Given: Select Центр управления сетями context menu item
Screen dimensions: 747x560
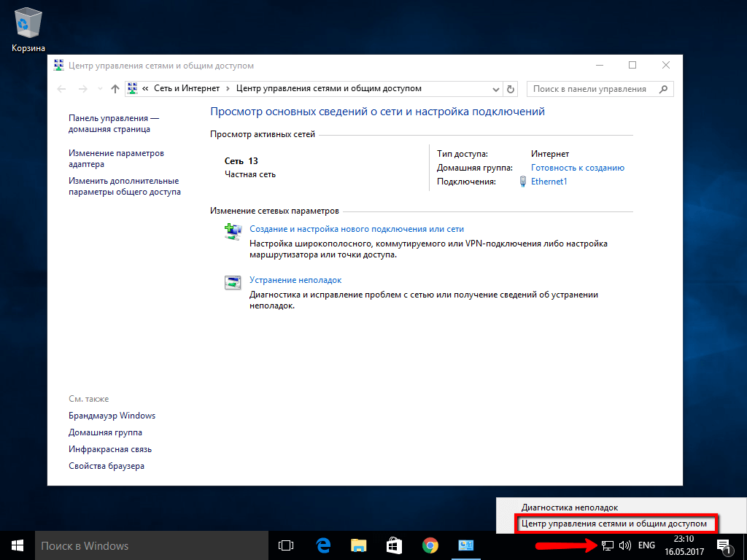Looking at the screenshot, I should tap(614, 524).
